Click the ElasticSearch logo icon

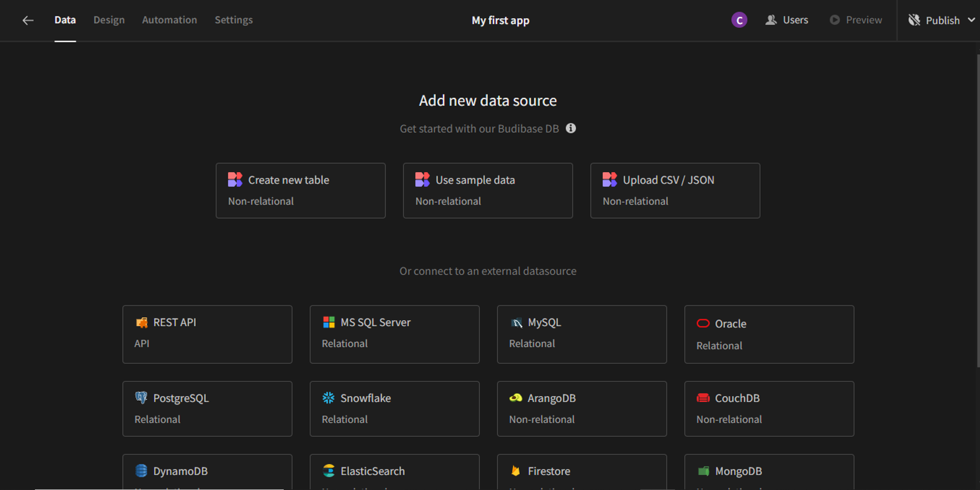(329, 470)
